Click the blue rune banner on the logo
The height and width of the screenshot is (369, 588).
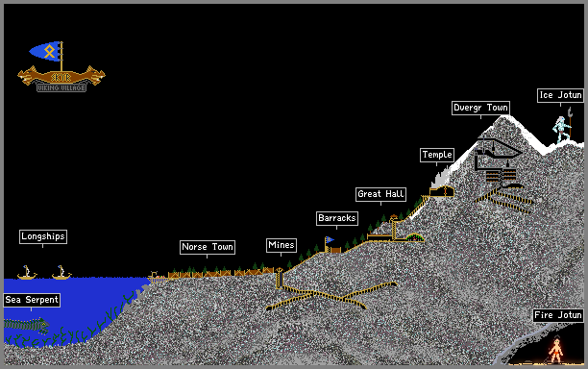point(45,51)
